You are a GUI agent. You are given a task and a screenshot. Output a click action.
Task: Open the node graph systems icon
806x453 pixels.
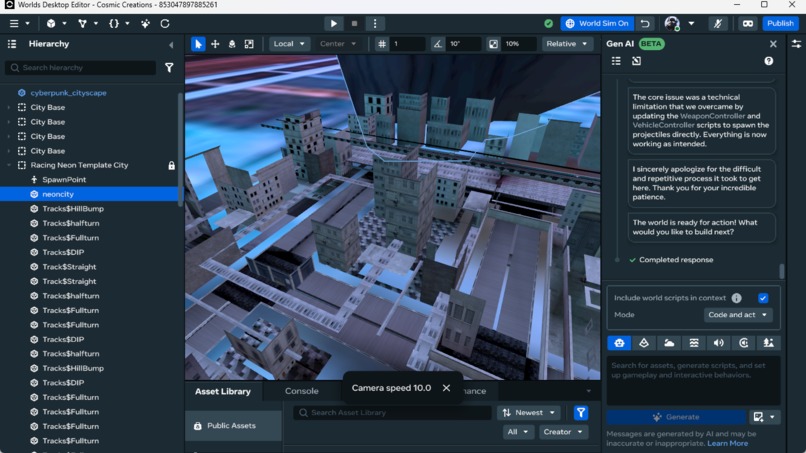click(82, 24)
